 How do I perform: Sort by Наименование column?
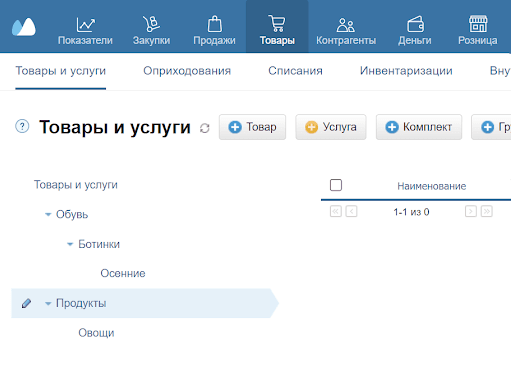coord(431,186)
